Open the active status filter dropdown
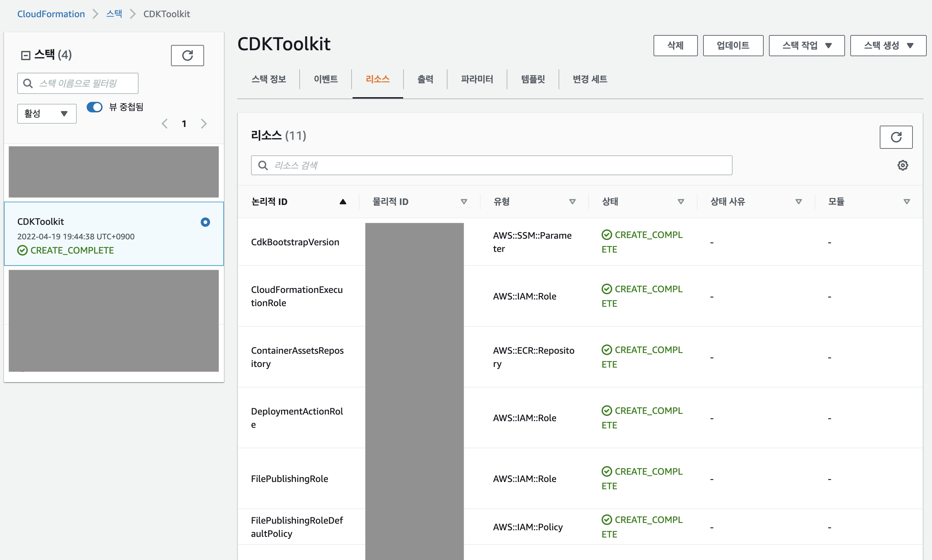932x560 pixels. tap(47, 114)
